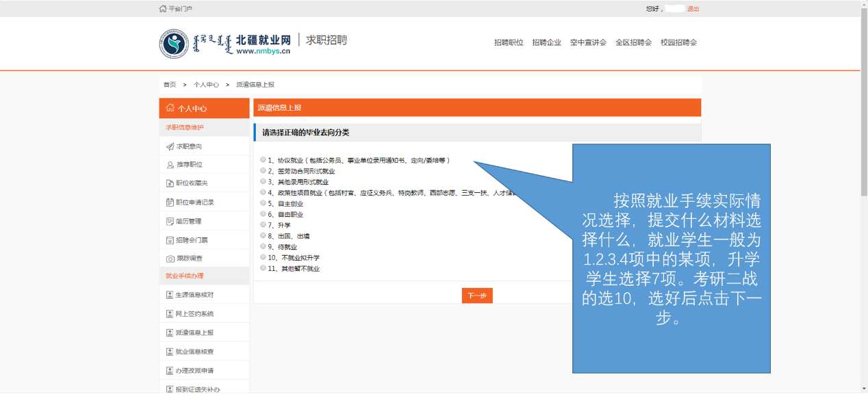Click the calendar icon for 职位申请记录
The height and width of the screenshot is (396, 868).
[x=170, y=202]
